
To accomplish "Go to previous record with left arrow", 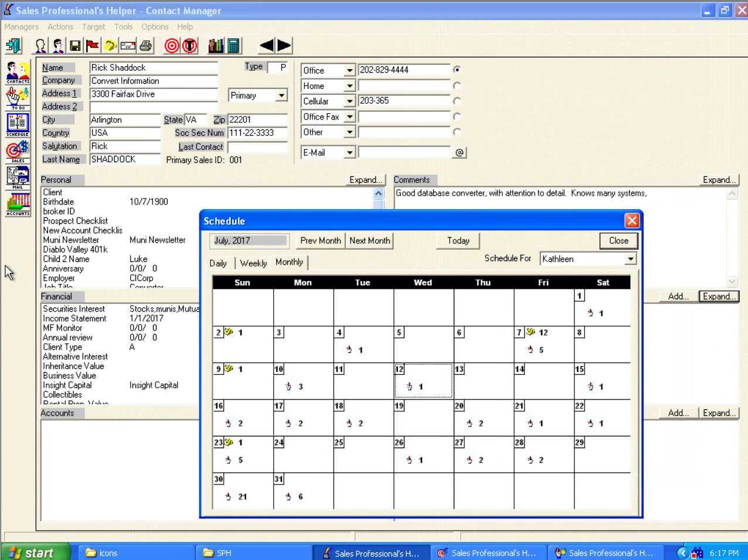I will pos(266,45).
